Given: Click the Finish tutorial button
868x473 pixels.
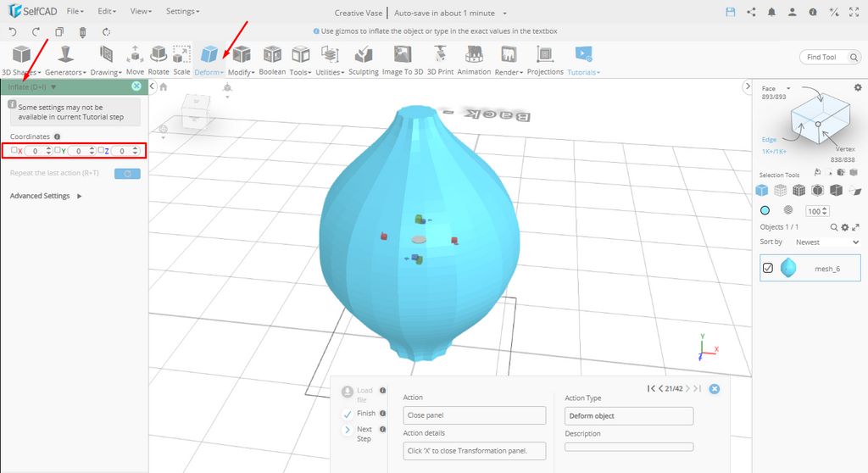Looking at the screenshot, I should [x=347, y=414].
